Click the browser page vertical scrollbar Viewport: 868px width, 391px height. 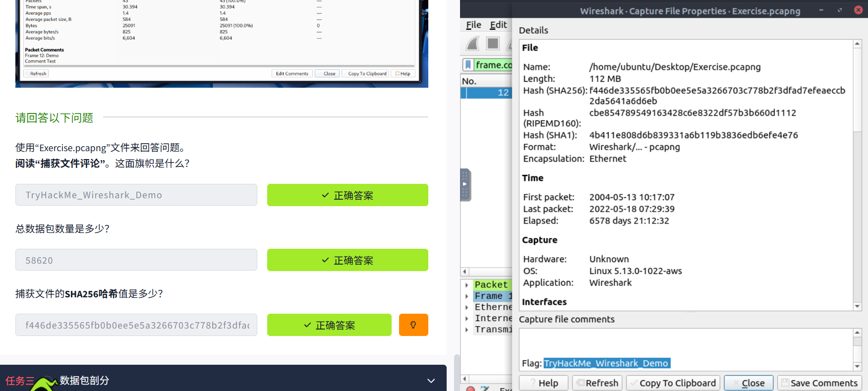tap(457, 372)
